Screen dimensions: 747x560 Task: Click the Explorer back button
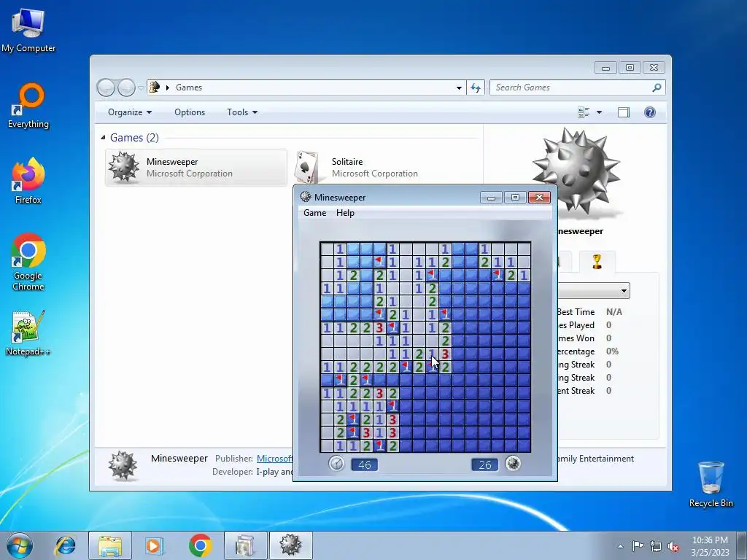[106, 87]
